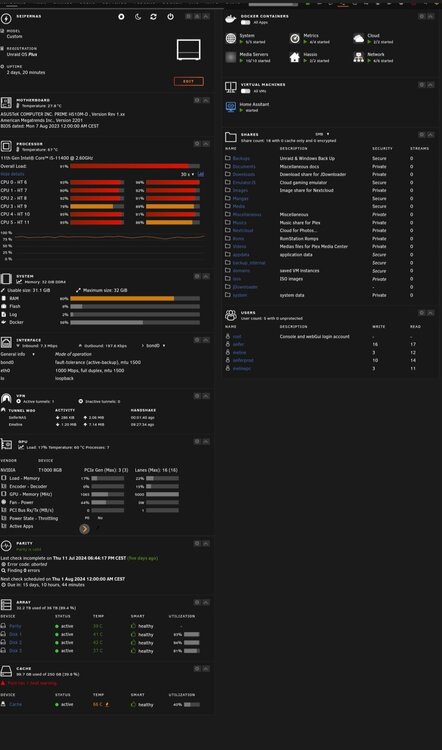Open the Parity device link
The image size is (442, 750).
click(x=15, y=626)
